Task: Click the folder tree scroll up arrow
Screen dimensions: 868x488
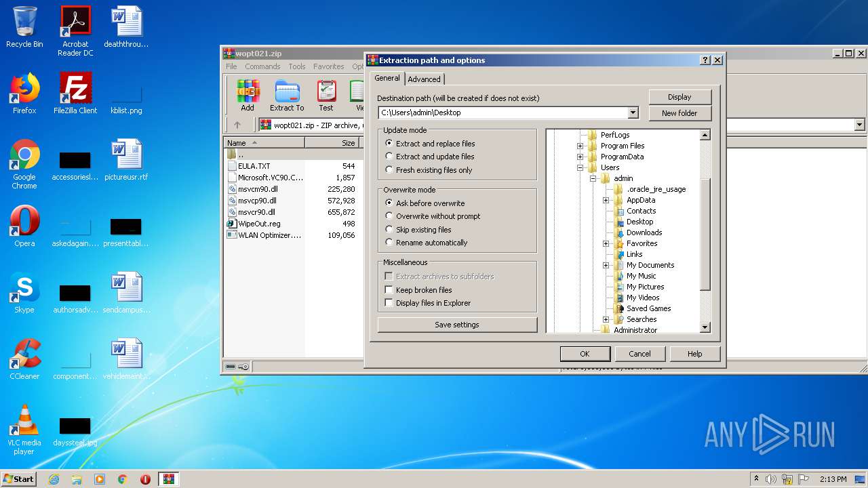Action: pos(705,135)
